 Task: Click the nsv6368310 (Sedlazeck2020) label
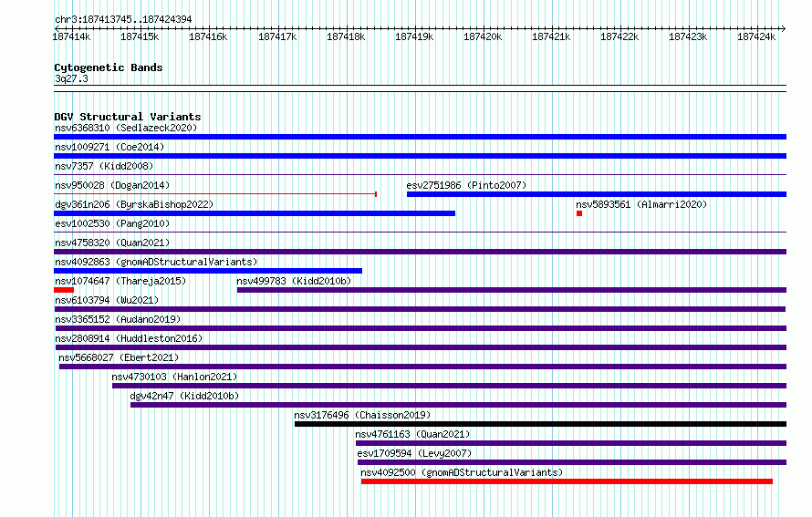(x=126, y=128)
